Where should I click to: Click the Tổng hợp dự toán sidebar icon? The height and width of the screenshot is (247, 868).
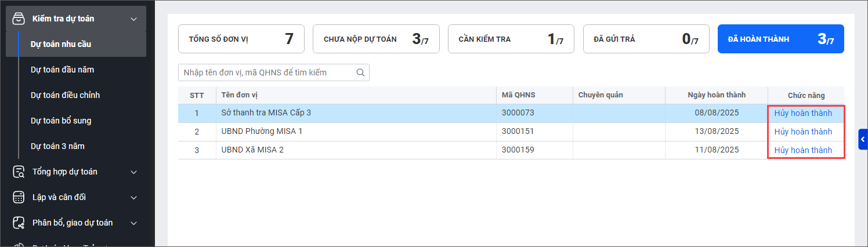pyautogui.click(x=19, y=172)
